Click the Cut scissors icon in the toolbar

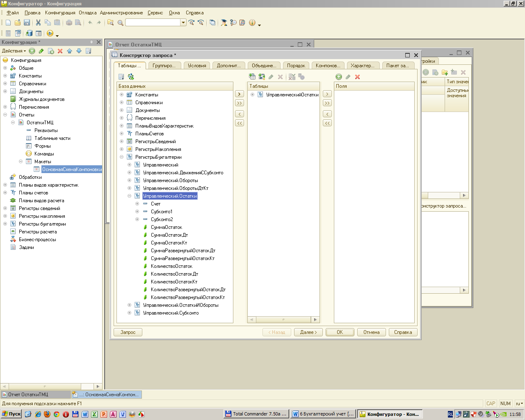tap(38, 23)
